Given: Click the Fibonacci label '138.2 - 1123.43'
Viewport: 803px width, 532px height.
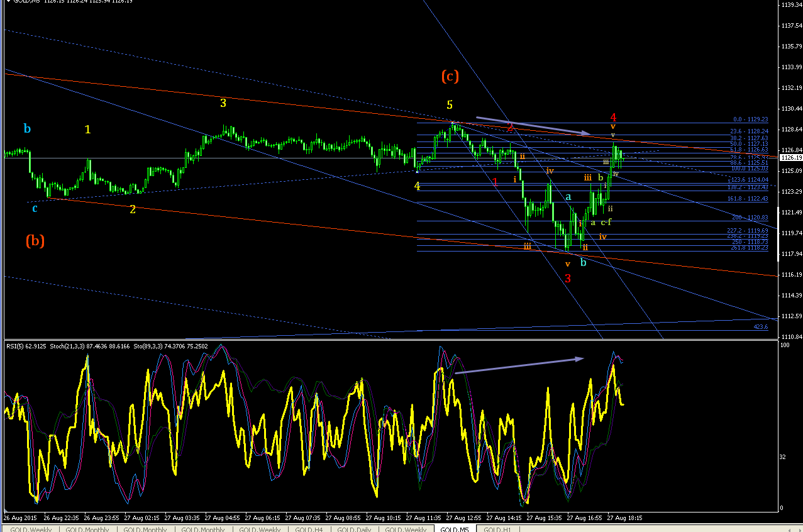Looking at the screenshot, I should pos(748,187).
